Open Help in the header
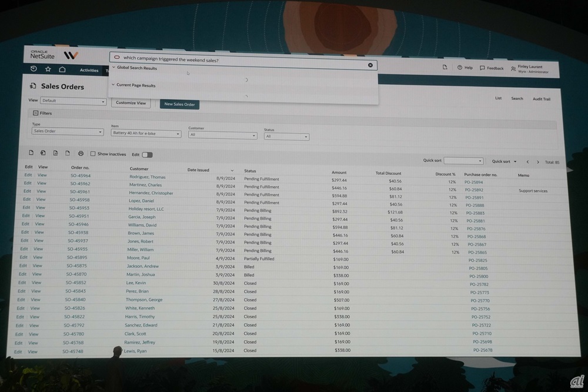Screen dimensions: 588x392 [x=465, y=68]
